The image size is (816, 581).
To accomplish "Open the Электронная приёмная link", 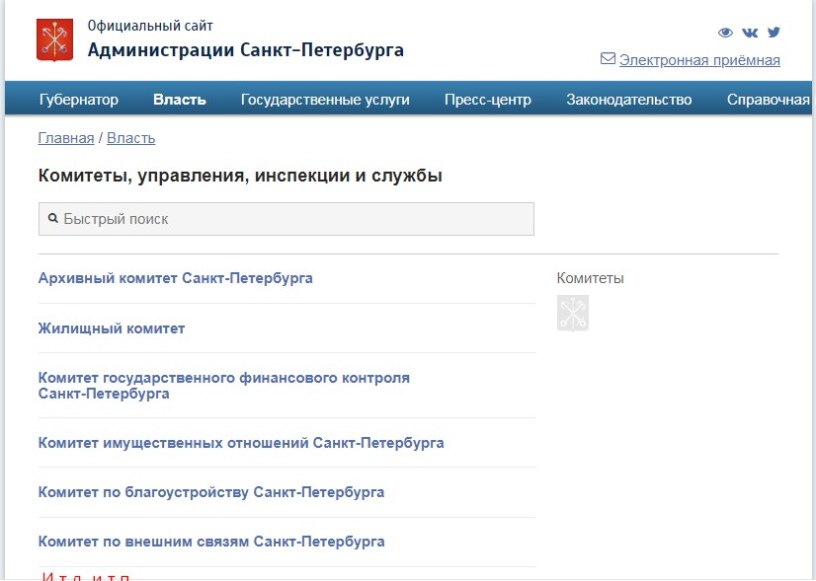I will (699, 60).
